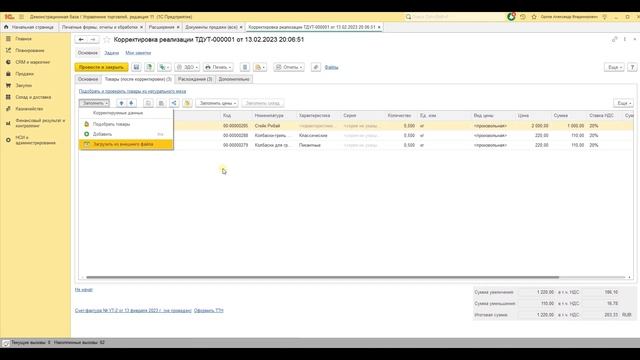Go forward with the right arrow
This screenshot has width=640, height=360.
click(93, 40)
